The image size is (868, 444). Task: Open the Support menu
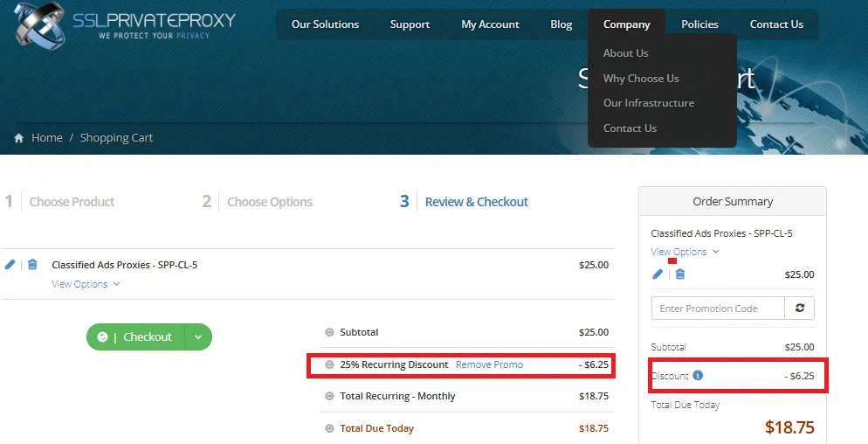click(x=410, y=24)
